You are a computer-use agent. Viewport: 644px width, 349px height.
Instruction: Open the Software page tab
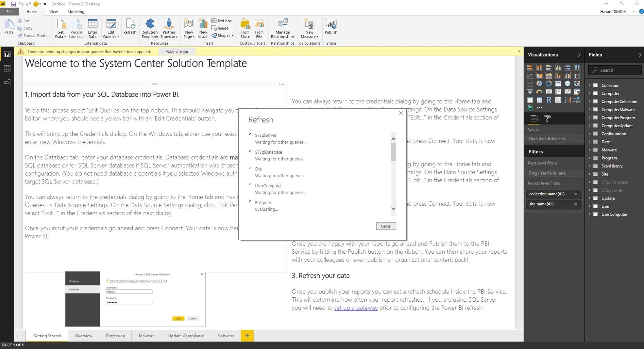pos(226,336)
